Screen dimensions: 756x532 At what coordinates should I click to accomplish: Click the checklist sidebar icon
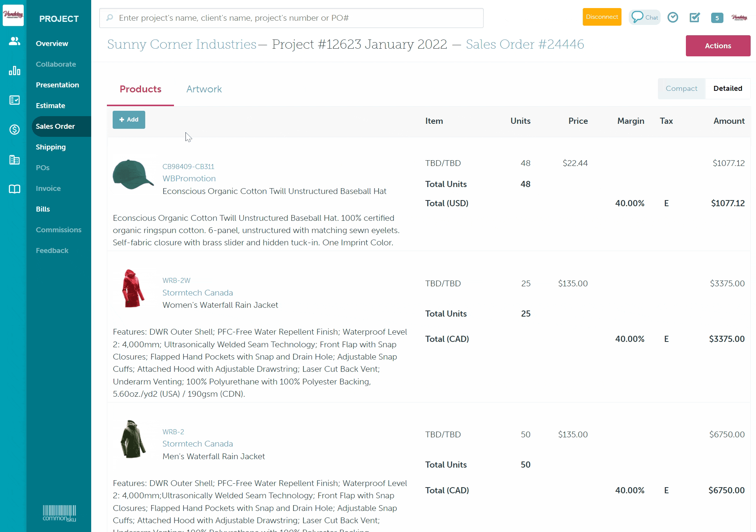[x=14, y=100]
